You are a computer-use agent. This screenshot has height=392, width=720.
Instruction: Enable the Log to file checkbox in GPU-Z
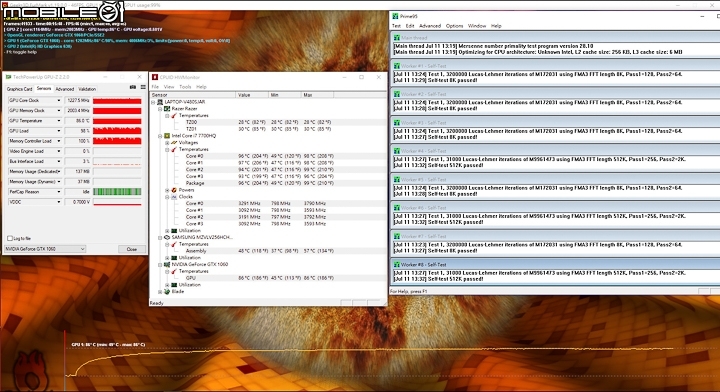(10, 238)
